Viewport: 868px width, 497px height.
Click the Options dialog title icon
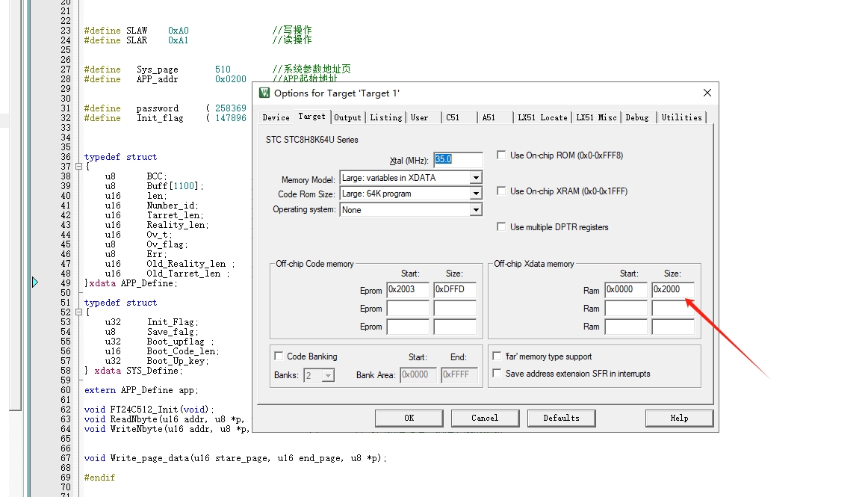coord(264,93)
